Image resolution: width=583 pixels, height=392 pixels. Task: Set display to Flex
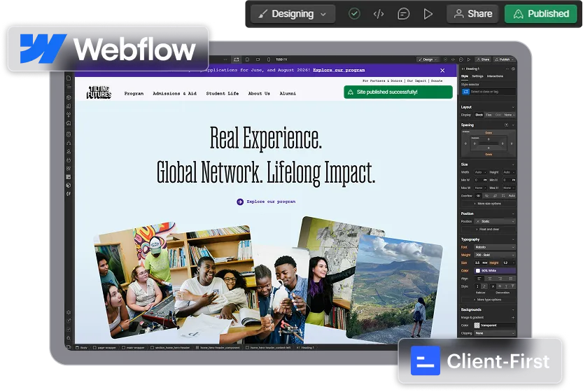489,115
